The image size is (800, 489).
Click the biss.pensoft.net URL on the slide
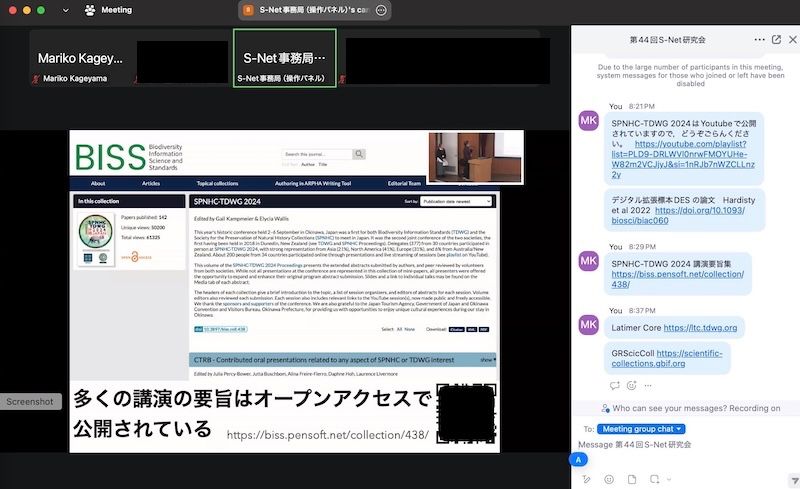[328, 435]
